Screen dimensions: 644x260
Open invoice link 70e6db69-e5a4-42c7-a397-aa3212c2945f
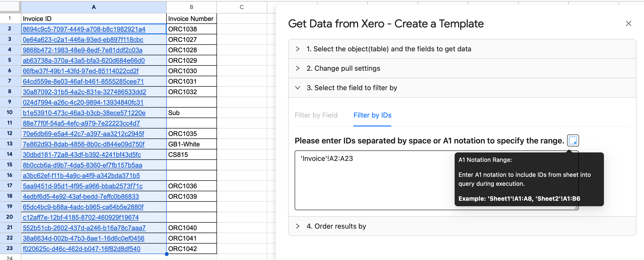(x=83, y=134)
